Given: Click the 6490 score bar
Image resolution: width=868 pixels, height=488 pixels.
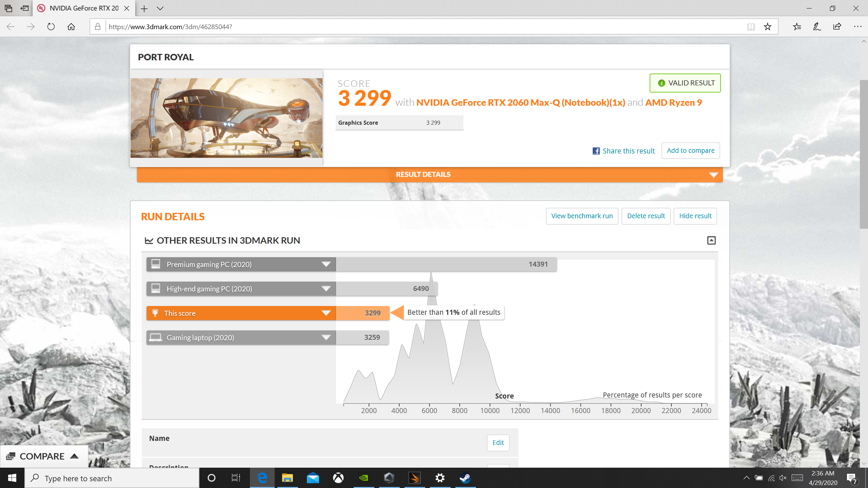Looking at the screenshot, I should (387, 289).
